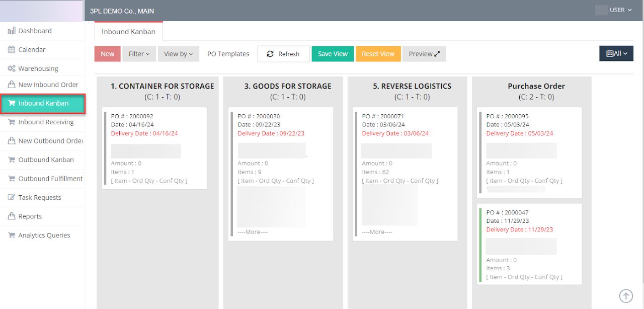This screenshot has height=309, width=644.
Task: Click the Reports lock icon
Action: click(12, 216)
